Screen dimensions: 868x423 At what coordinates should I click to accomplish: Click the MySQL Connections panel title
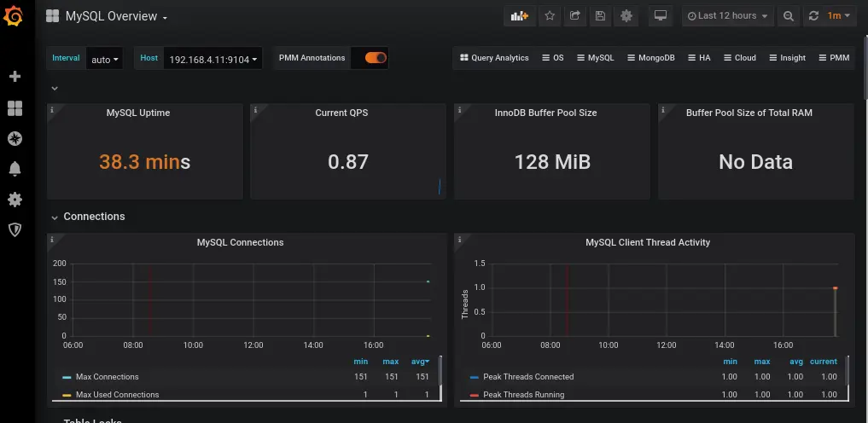(x=240, y=242)
